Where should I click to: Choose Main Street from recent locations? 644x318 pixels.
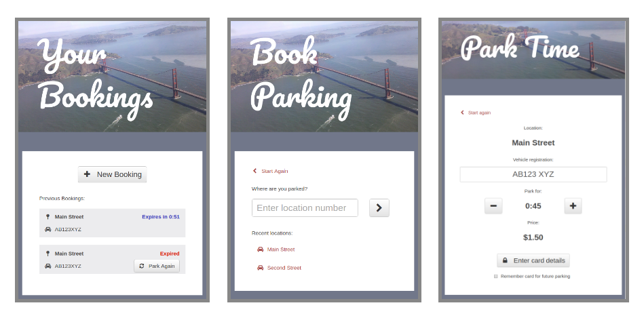coord(281,250)
